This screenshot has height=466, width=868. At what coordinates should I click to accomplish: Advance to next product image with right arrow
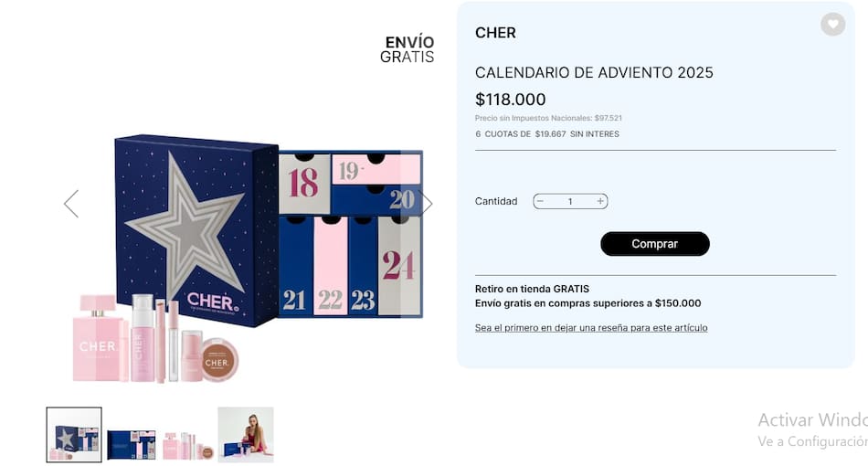427,203
